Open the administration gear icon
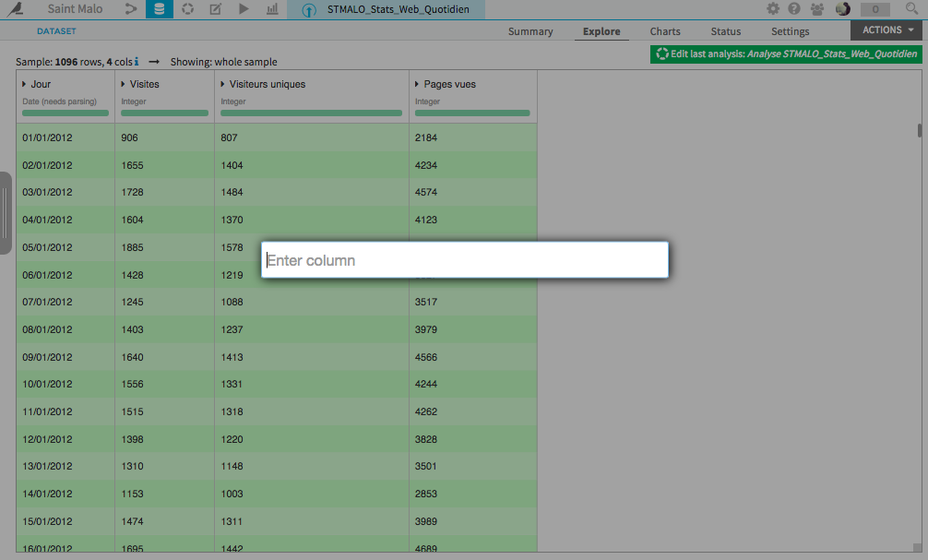 pos(773,9)
